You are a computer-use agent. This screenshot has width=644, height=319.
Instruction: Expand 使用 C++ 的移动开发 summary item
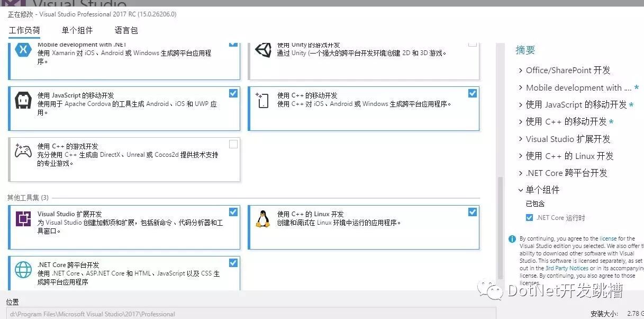pos(520,122)
